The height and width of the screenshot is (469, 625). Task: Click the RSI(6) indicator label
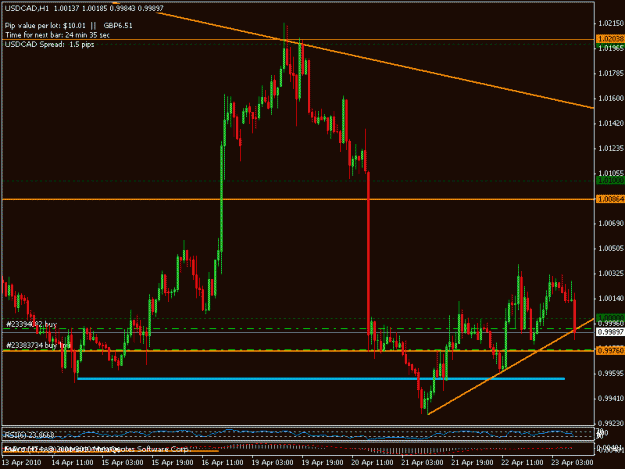(x=30, y=434)
